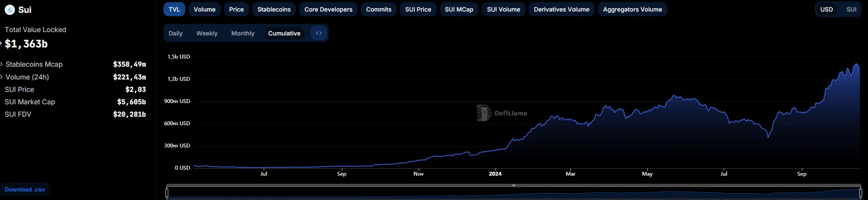
Task: Click the Total Value Locked $1,363b figure
Action: (26, 44)
